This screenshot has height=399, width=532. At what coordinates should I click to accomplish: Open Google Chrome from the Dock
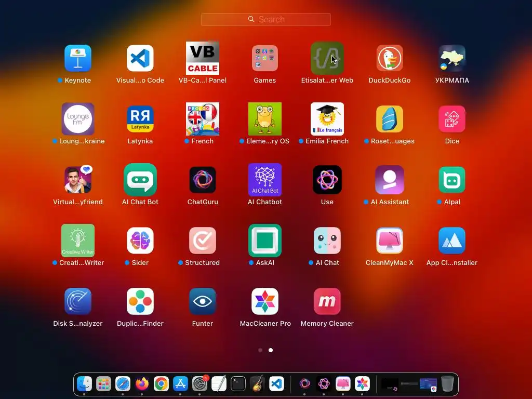click(161, 384)
